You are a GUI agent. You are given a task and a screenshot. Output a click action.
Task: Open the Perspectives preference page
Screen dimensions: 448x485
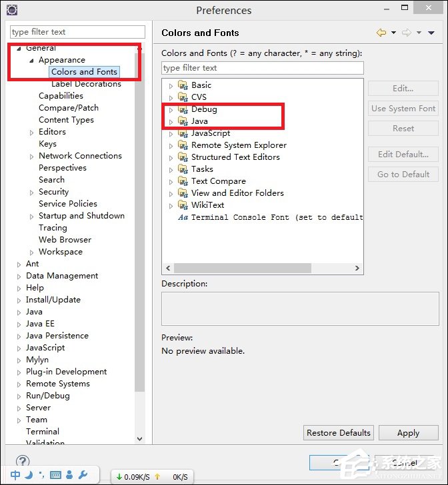point(63,168)
